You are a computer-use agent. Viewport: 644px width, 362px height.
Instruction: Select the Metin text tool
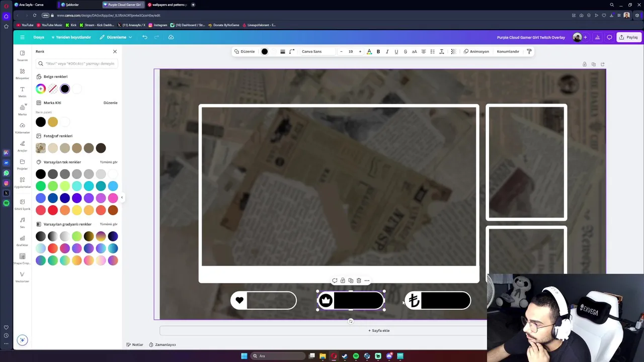click(x=22, y=92)
